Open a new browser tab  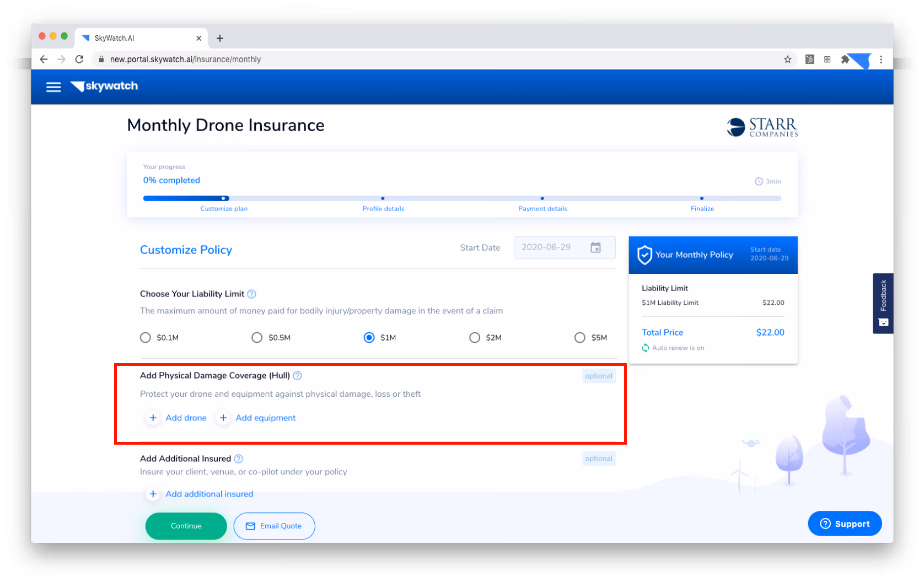click(x=220, y=38)
